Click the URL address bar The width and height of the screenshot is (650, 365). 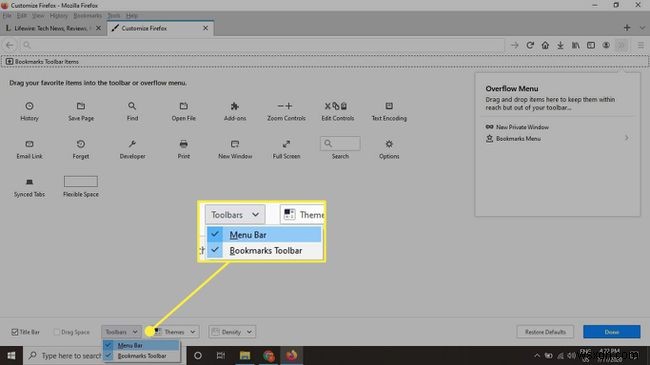click(262, 45)
